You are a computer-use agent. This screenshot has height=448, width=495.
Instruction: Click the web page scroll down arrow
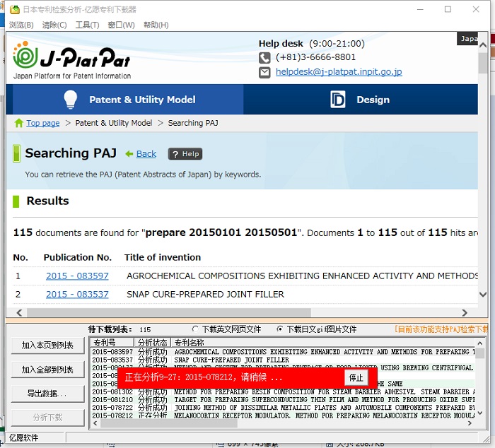click(483, 295)
